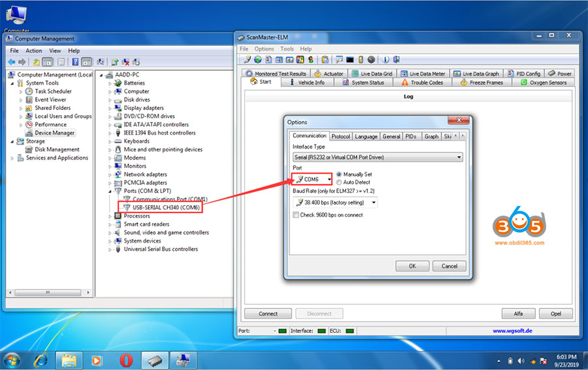Click the Options tab strip right scroll arrow
The width and height of the screenshot is (588, 370).
click(x=463, y=135)
